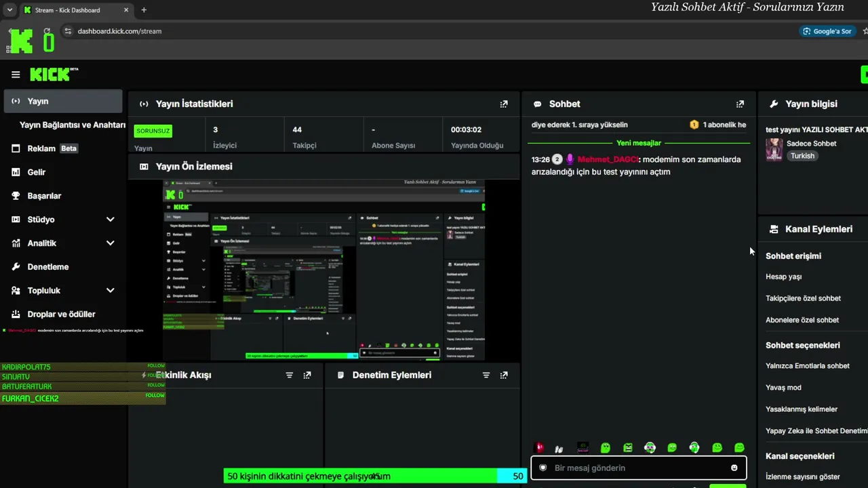Click the 44 Takipçi statistic
The width and height of the screenshot is (868, 488).
click(x=304, y=137)
